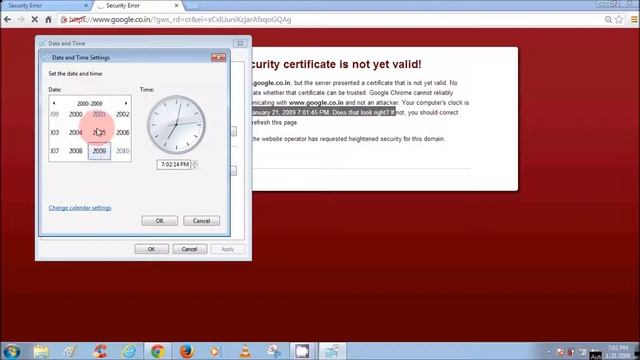Click the time input field 7:02:14 PM
This screenshot has height=360, width=640.
point(174,164)
